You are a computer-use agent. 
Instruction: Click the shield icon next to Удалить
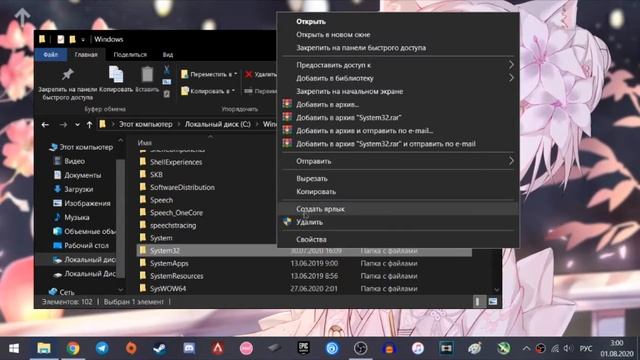(x=287, y=222)
